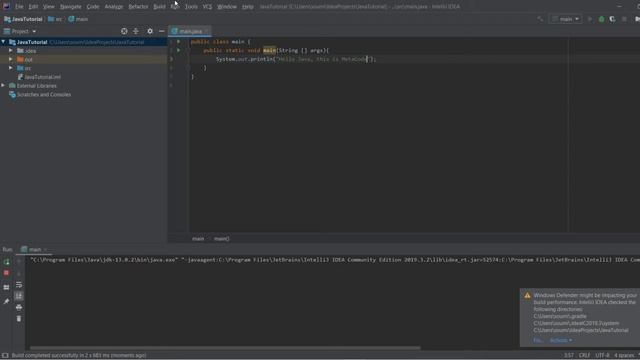Click the Fix link in the Windows Defender notification
Image resolution: width=640 pixels, height=360 pixels.
coord(538,340)
